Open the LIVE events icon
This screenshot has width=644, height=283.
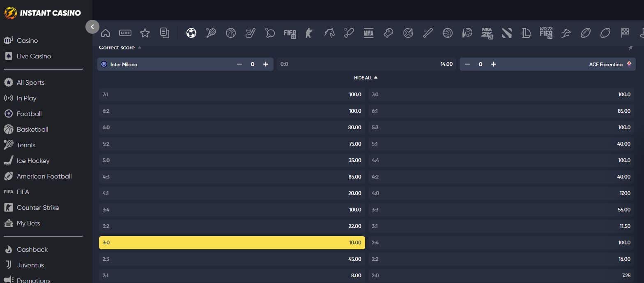click(x=125, y=33)
